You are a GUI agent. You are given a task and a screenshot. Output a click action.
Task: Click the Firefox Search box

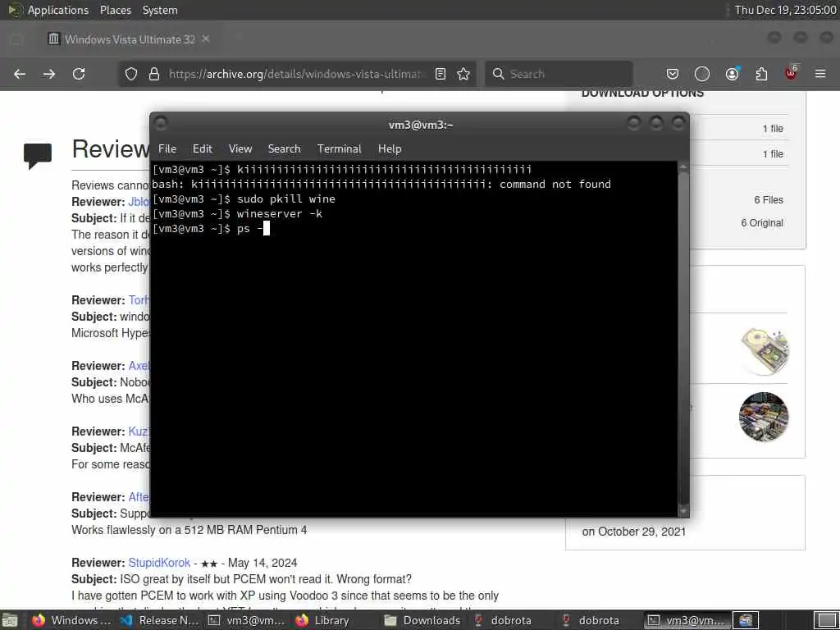coord(559,74)
